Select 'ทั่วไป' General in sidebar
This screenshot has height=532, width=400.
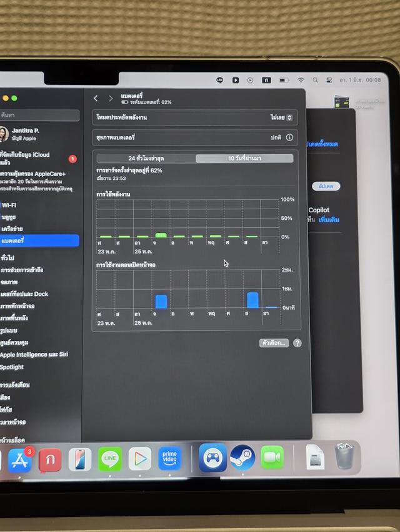point(39,258)
